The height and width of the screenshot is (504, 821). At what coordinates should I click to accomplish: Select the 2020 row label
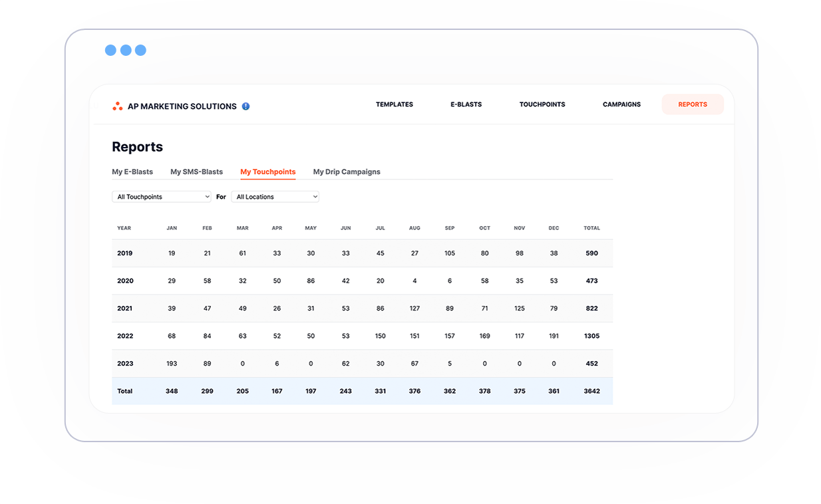click(x=125, y=281)
